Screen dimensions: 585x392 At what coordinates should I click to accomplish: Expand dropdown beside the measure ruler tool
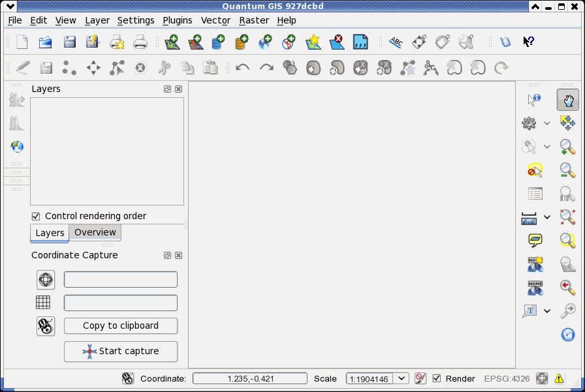pos(547,217)
